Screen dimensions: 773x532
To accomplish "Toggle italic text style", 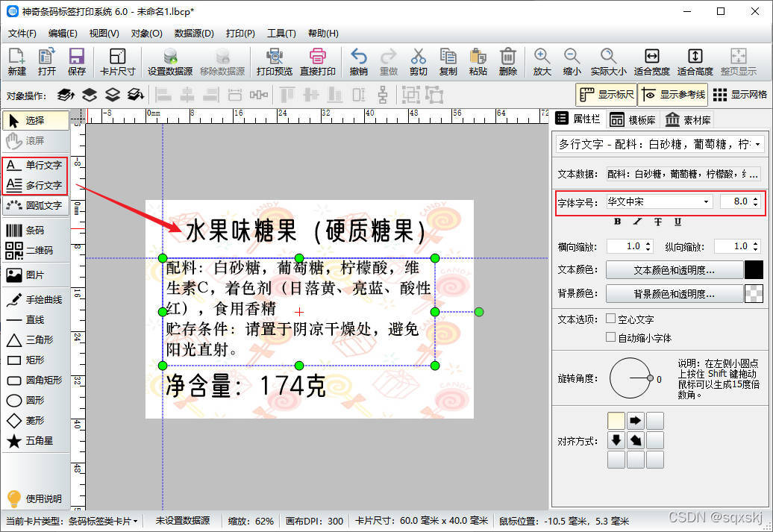I will pos(638,222).
